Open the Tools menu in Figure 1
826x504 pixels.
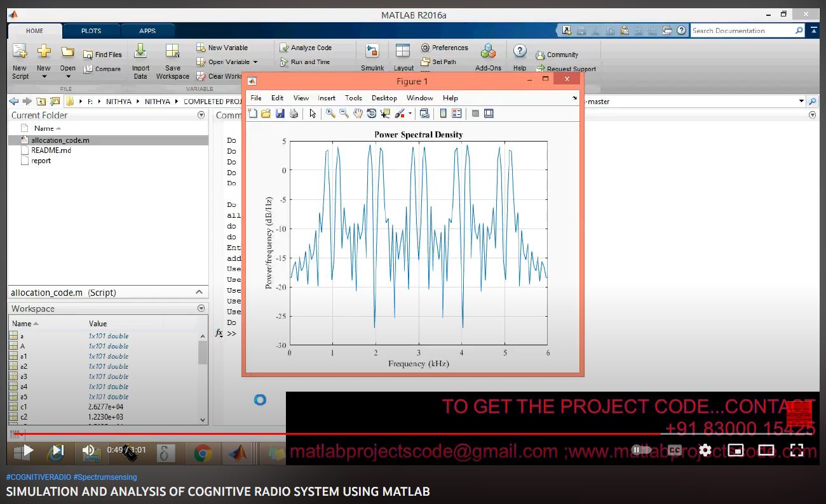(x=353, y=98)
